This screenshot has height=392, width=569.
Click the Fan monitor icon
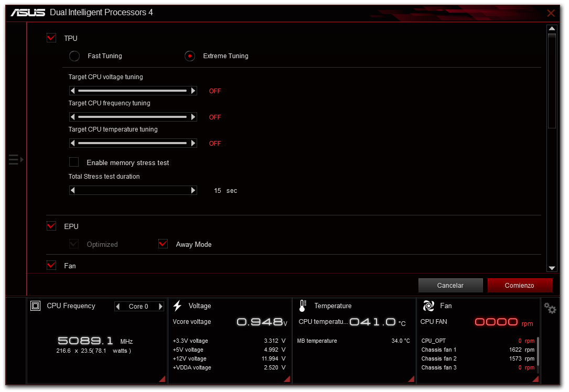pos(428,306)
